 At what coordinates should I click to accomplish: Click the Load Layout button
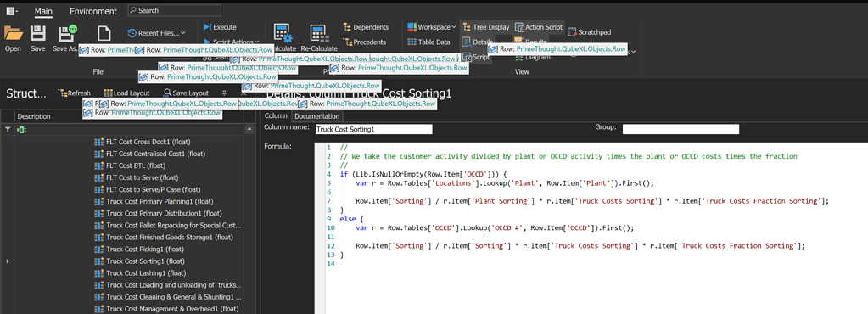click(126, 93)
